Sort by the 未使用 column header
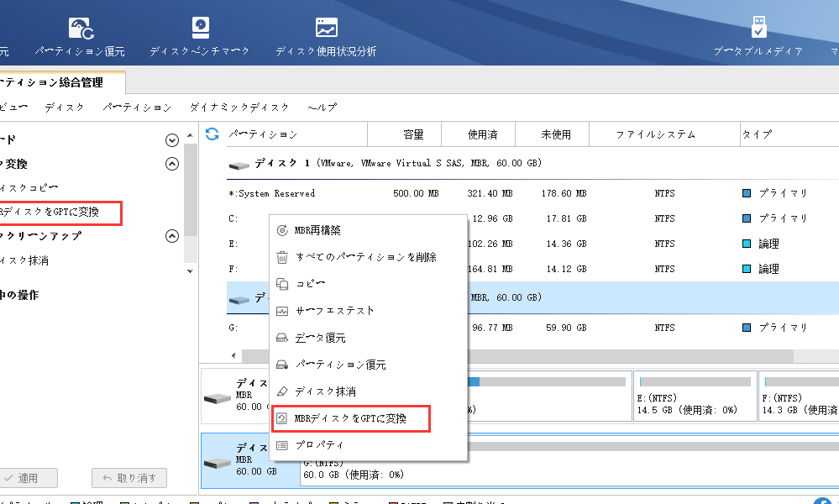 pos(553,134)
